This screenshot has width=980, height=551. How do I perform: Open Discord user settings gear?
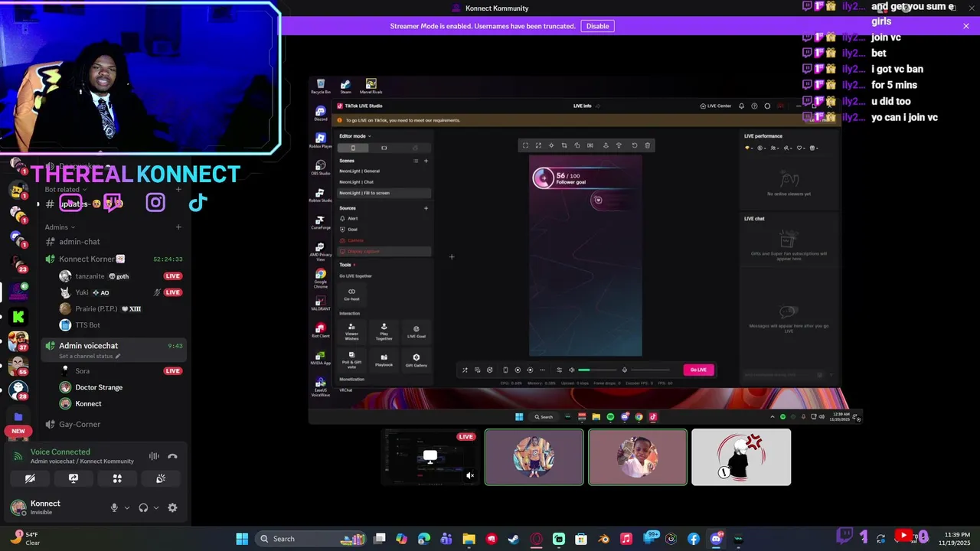172,507
